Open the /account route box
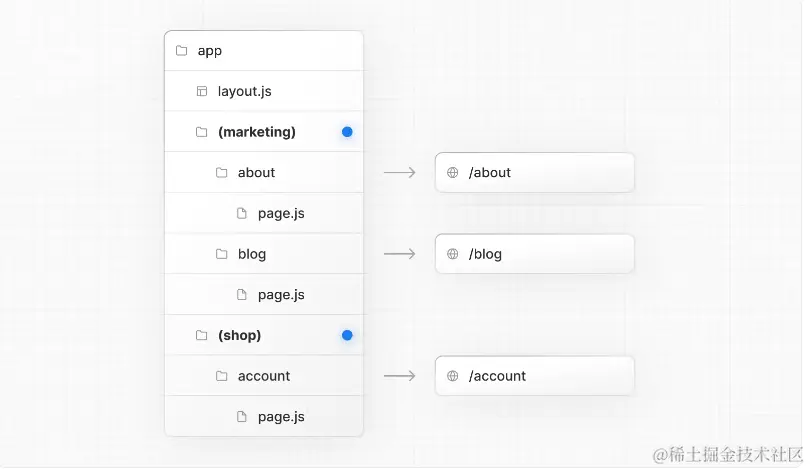The image size is (810, 470). click(x=535, y=376)
